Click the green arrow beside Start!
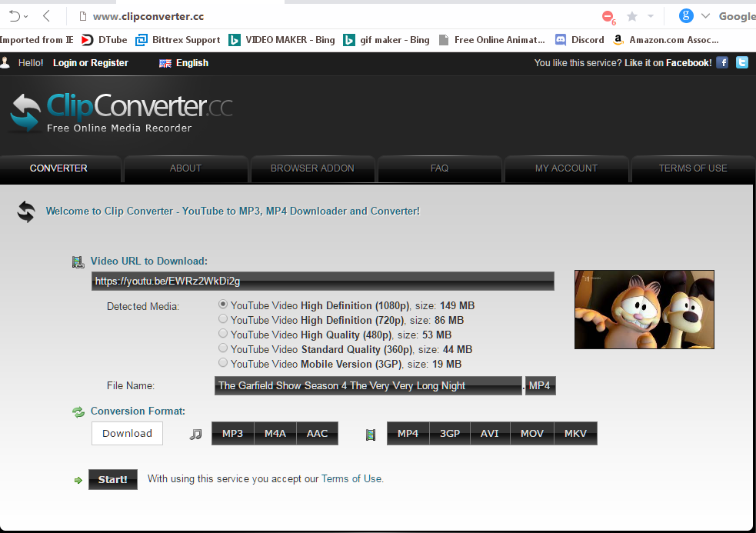756x533 pixels. [78, 480]
